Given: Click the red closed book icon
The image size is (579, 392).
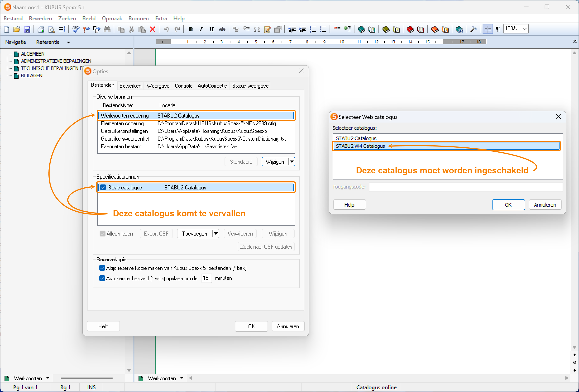Looking at the screenshot, I should click(x=410, y=29).
